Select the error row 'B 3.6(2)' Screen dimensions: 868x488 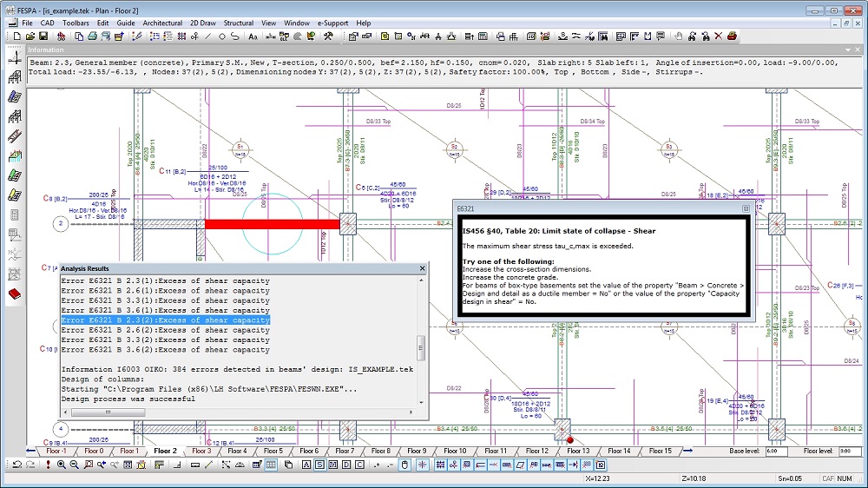click(166, 350)
